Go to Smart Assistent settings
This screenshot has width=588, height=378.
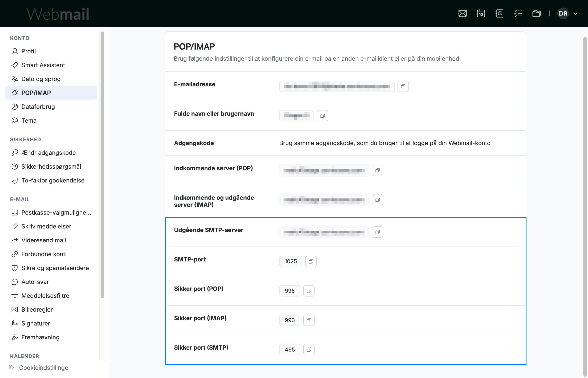click(x=51, y=65)
